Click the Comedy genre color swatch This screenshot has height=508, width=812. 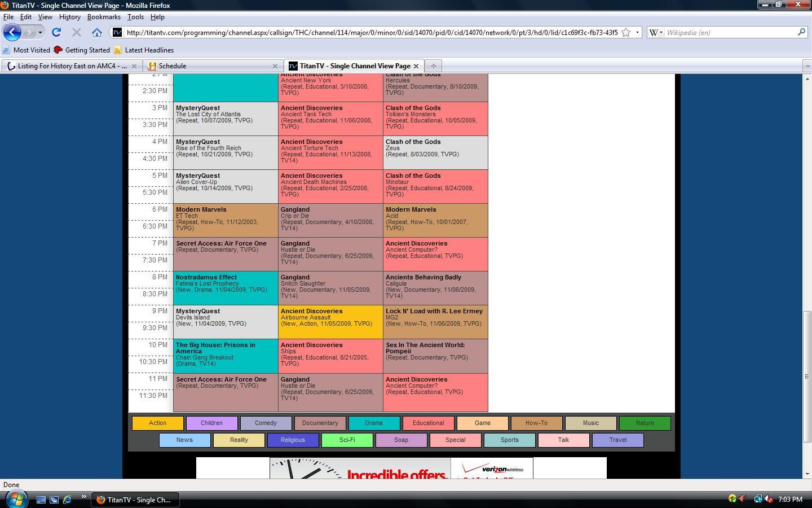266,423
